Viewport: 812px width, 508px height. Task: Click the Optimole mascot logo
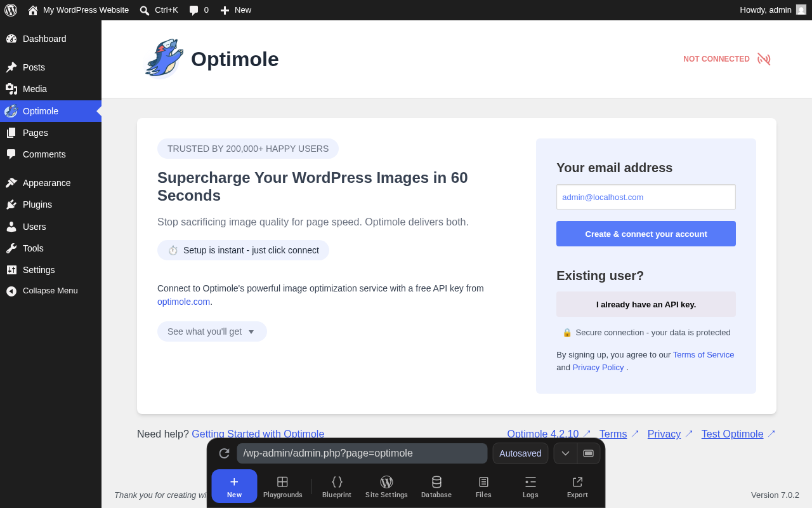tap(164, 58)
